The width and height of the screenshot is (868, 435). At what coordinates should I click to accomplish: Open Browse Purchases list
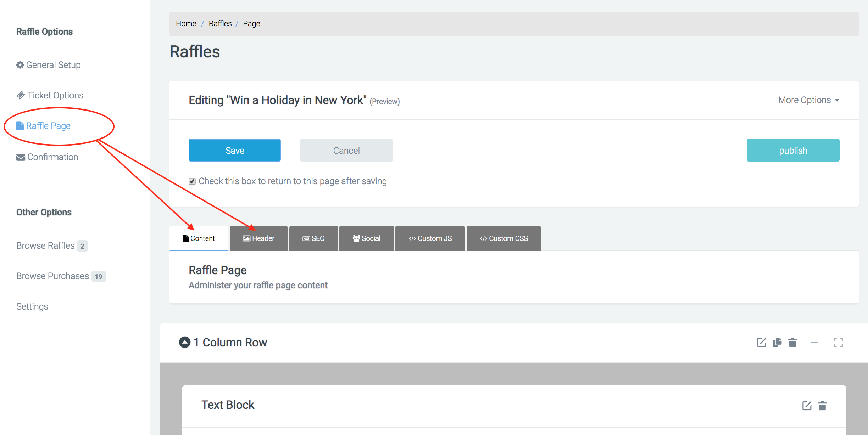click(52, 276)
